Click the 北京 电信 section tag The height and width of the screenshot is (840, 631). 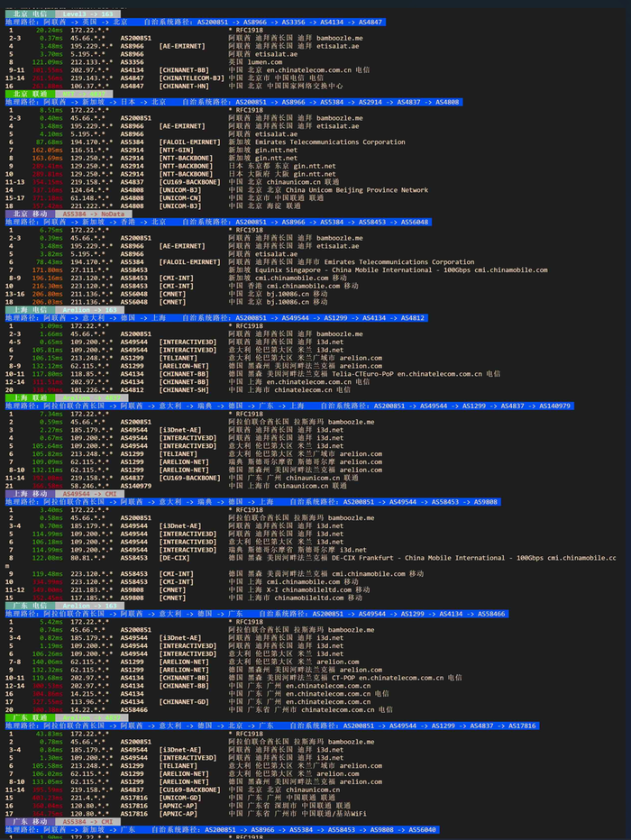point(30,14)
